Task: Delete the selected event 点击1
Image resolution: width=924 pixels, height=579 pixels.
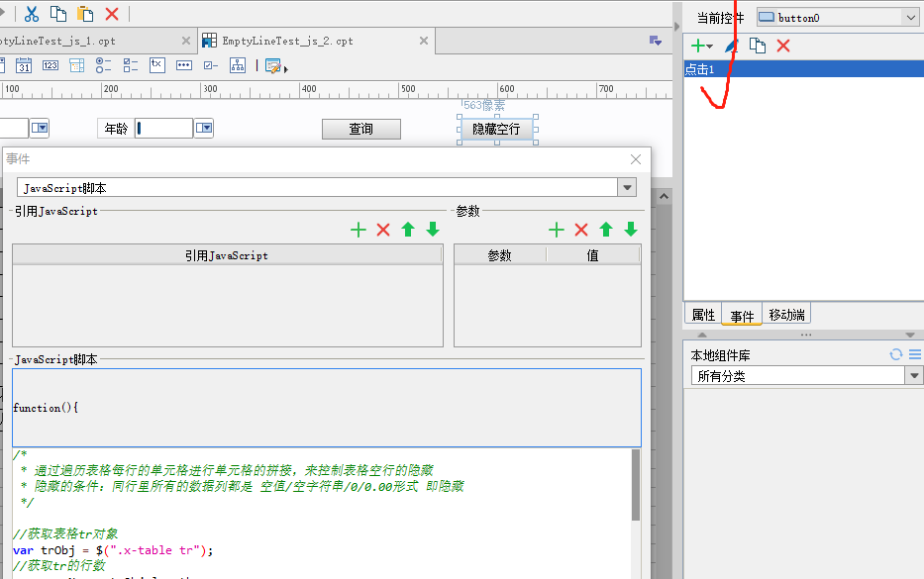Action: pyautogui.click(x=783, y=46)
